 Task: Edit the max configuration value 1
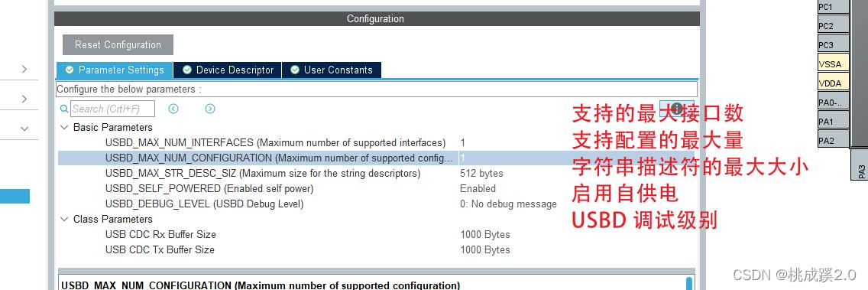coord(463,158)
